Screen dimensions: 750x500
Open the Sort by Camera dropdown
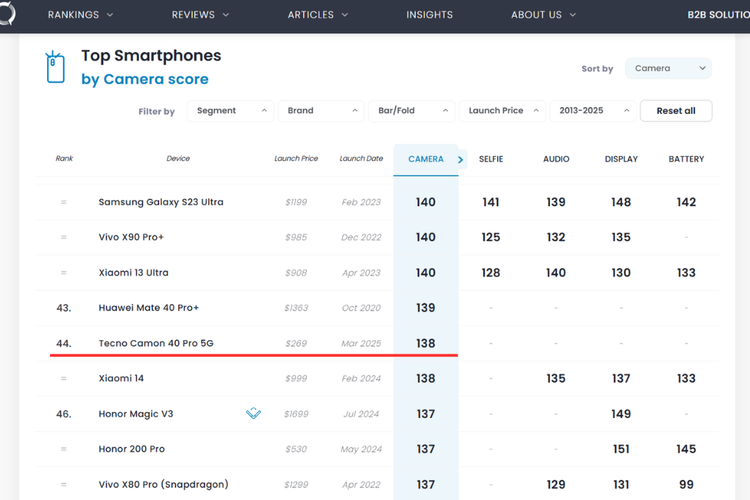[668, 68]
